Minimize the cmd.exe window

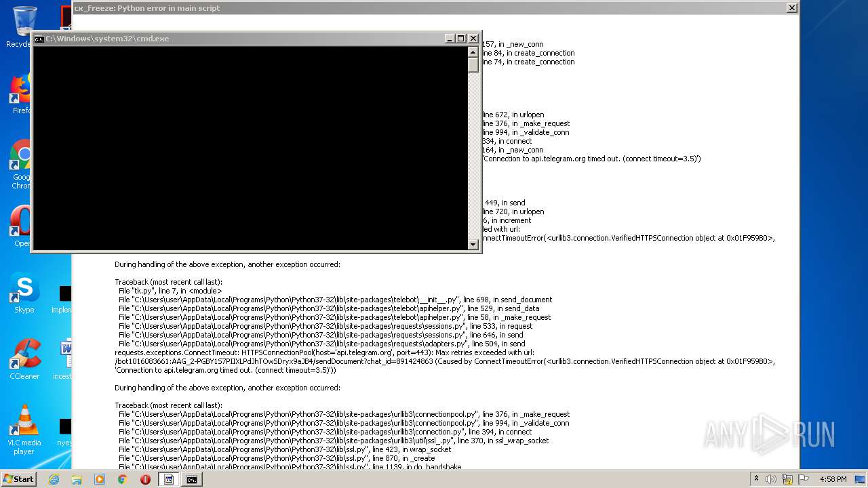450,39
